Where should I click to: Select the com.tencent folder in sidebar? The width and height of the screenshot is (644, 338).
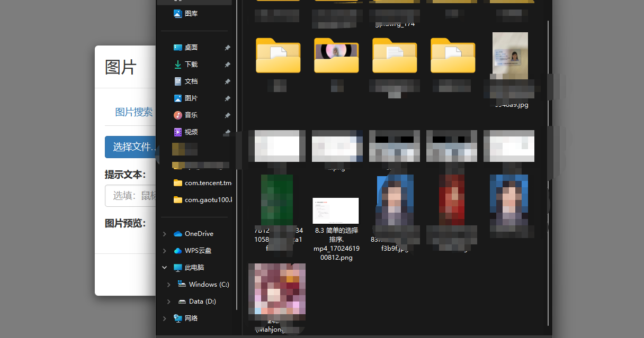tap(203, 183)
